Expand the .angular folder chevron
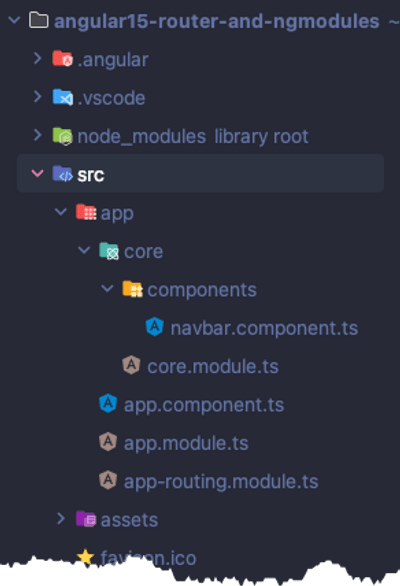Screen dimensions: 400x586 click(x=37, y=58)
